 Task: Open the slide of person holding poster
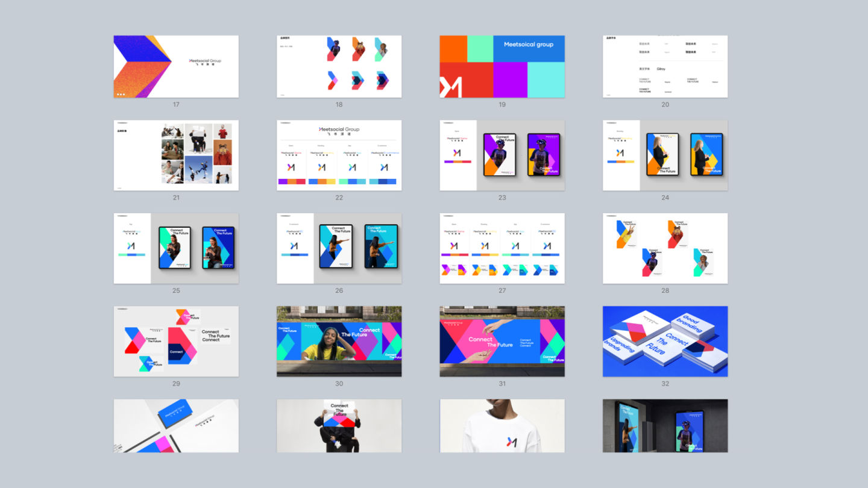click(339, 425)
